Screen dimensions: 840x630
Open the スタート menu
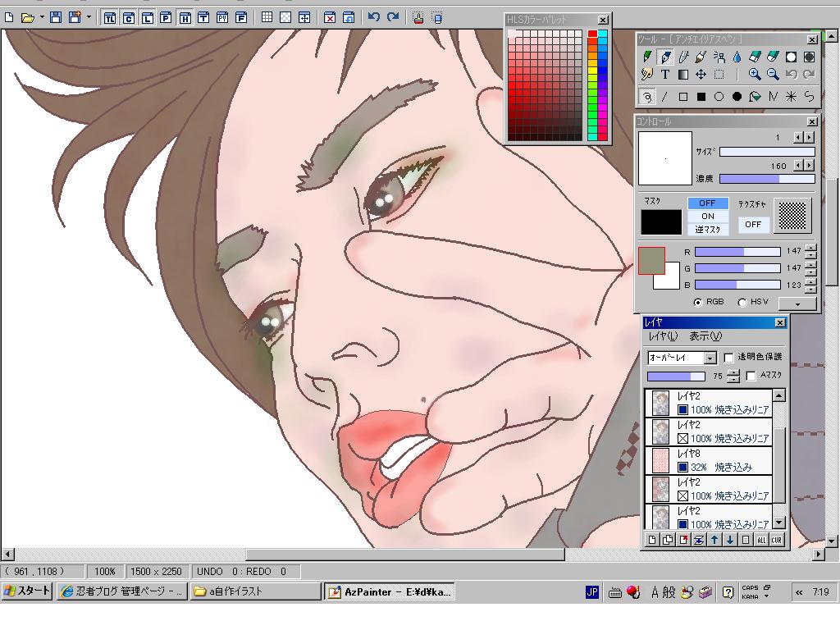point(27,591)
